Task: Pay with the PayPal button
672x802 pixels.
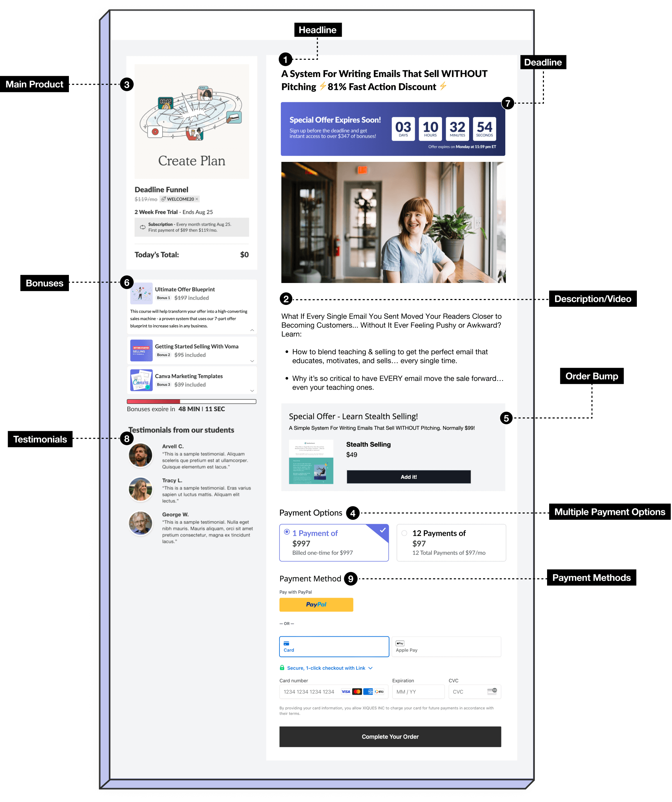Action: click(x=316, y=605)
